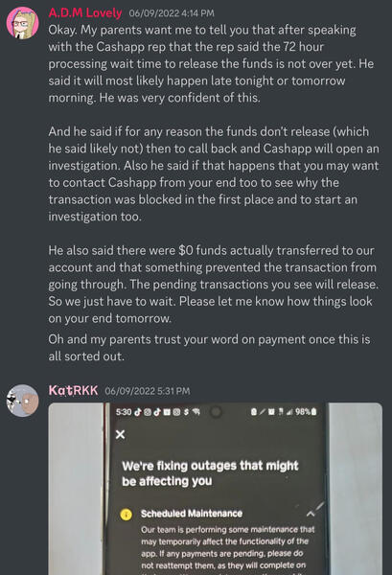The image size is (392, 575).
Task: Click the Scheduled Maintenance heading
Action: coord(192,514)
